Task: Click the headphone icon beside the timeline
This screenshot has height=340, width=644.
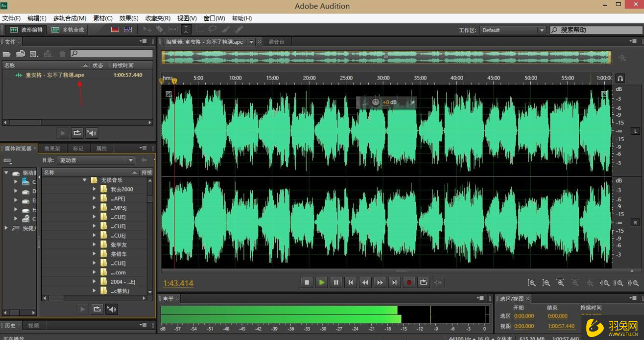Action: pyautogui.click(x=620, y=78)
